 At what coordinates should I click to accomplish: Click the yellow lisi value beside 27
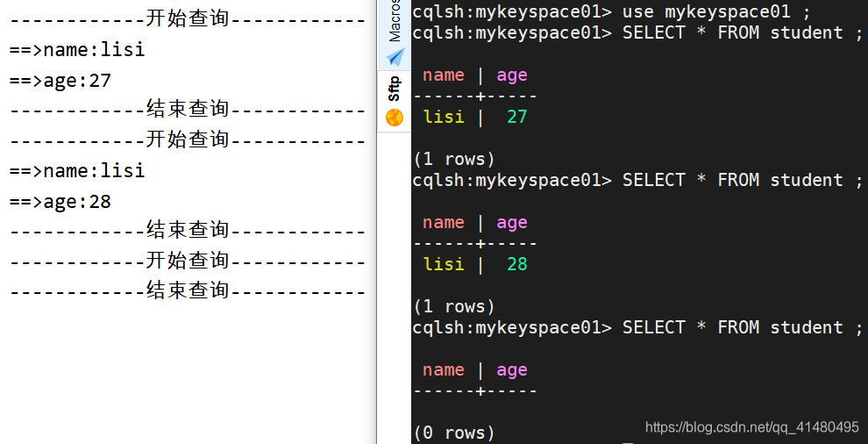(x=444, y=117)
